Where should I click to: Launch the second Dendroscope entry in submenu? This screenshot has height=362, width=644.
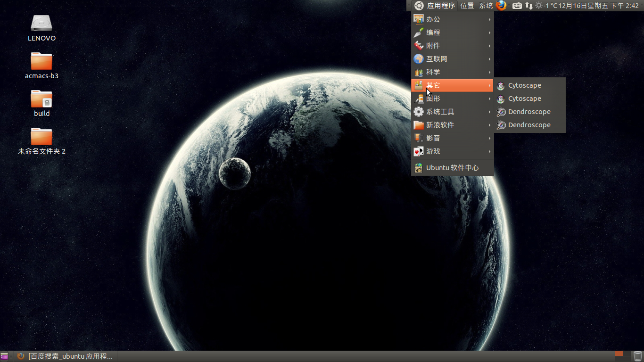(530, 125)
